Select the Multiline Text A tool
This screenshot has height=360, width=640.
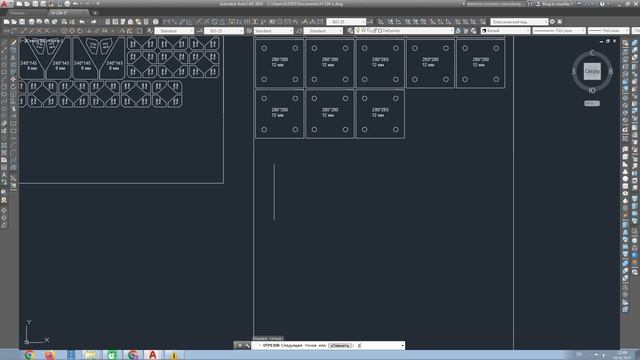coord(4,175)
